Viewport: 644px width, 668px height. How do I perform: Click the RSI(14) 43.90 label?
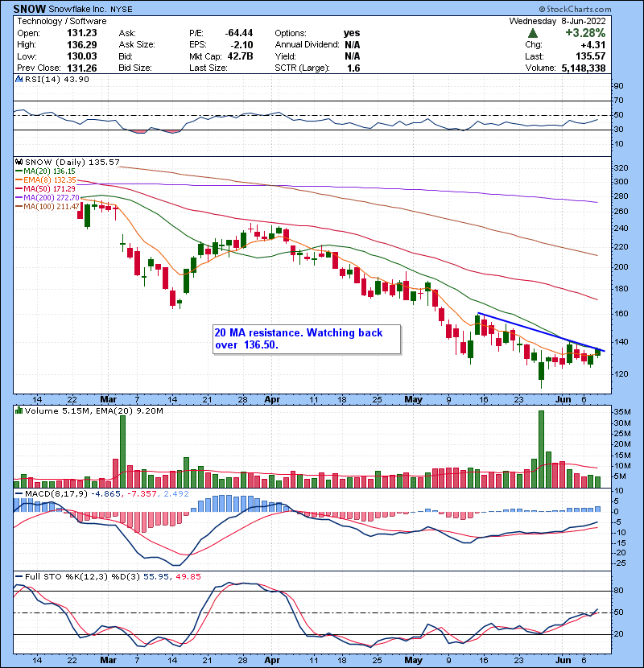click(x=56, y=79)
